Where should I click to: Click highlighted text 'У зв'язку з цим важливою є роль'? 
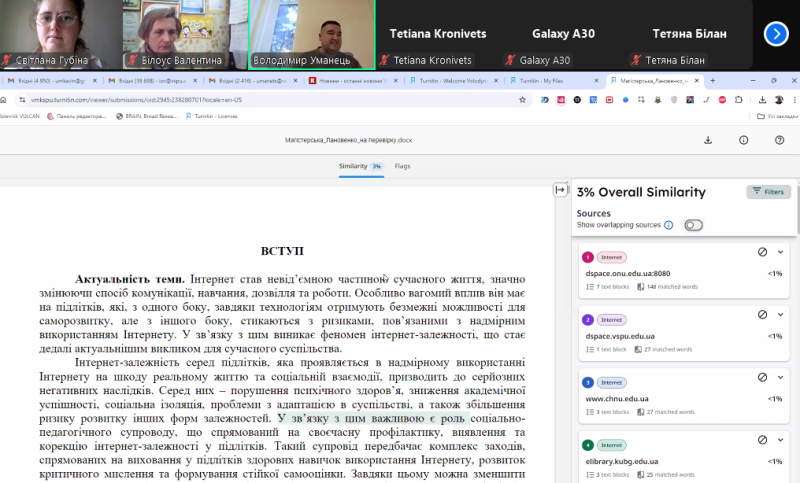coord(373,419)
